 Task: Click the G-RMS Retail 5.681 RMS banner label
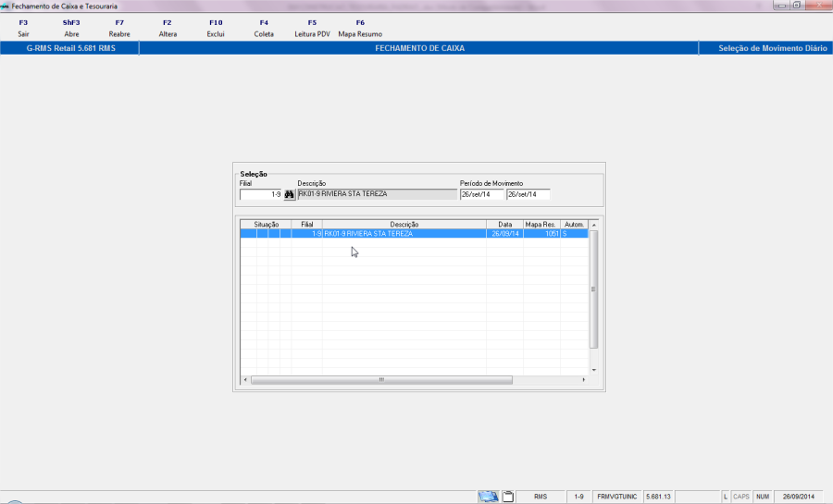coord(70,48)
